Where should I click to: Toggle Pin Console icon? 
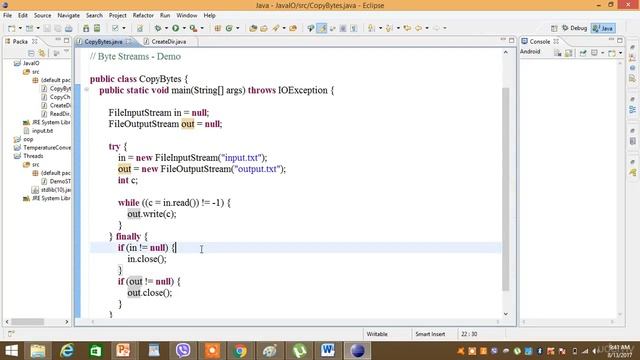[583, 53]
